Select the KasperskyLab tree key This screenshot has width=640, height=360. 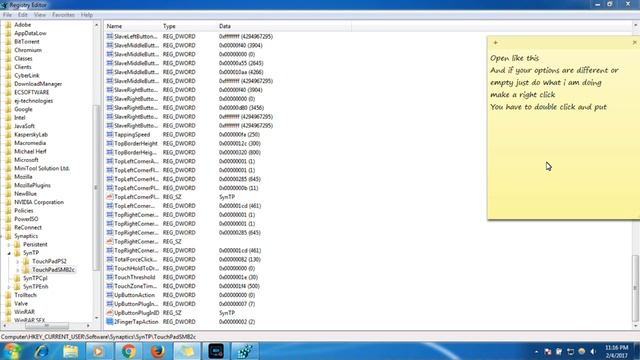click(x=31, y=135)
